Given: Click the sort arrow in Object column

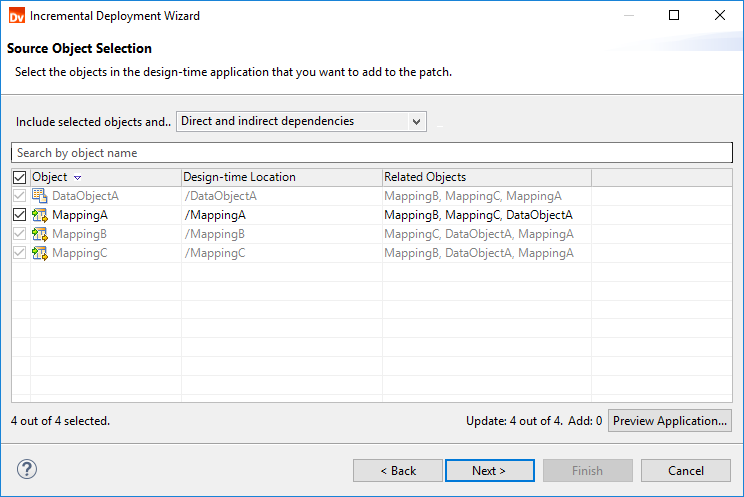Looking at the screenshot, I should [78, 178].
